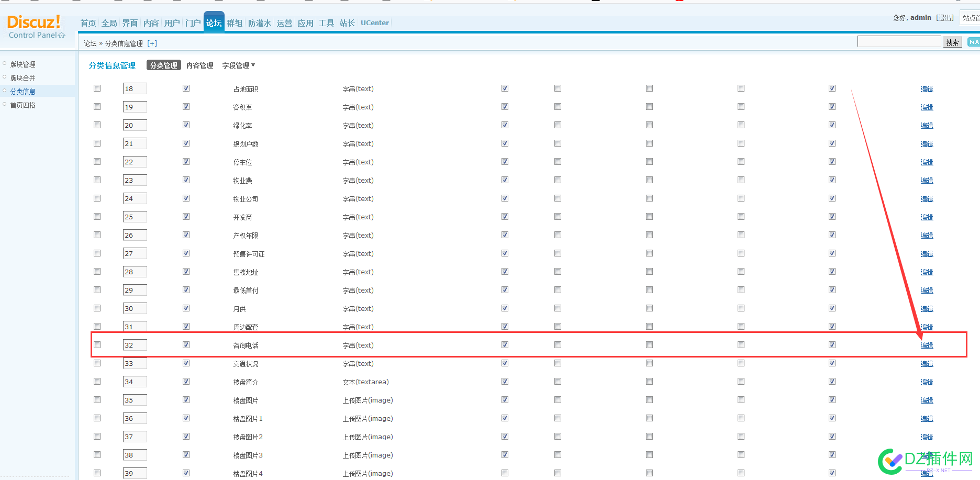Click the blue MA badge at top right
Image resolution: width=980 pixels, height=480 pixels.
(x=974, y=42)
